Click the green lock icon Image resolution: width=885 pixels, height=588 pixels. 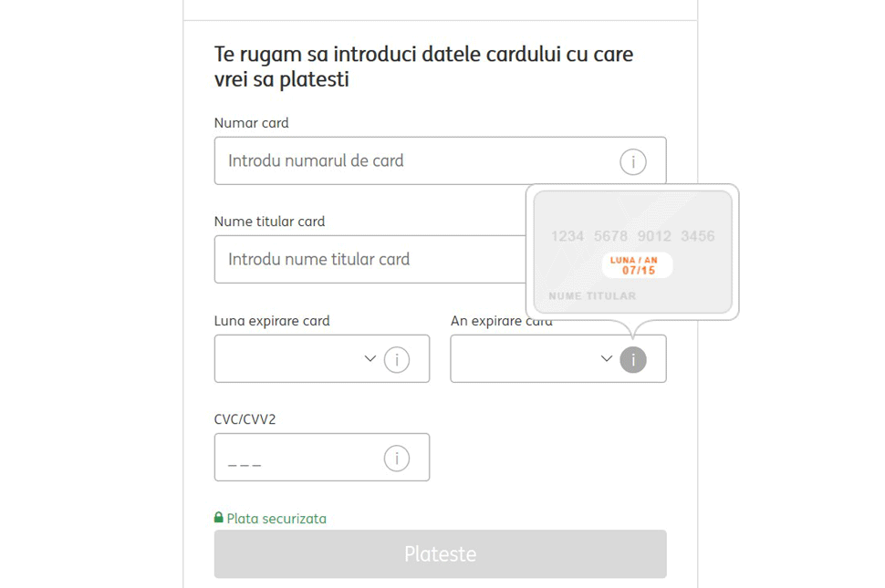point(219,518)
